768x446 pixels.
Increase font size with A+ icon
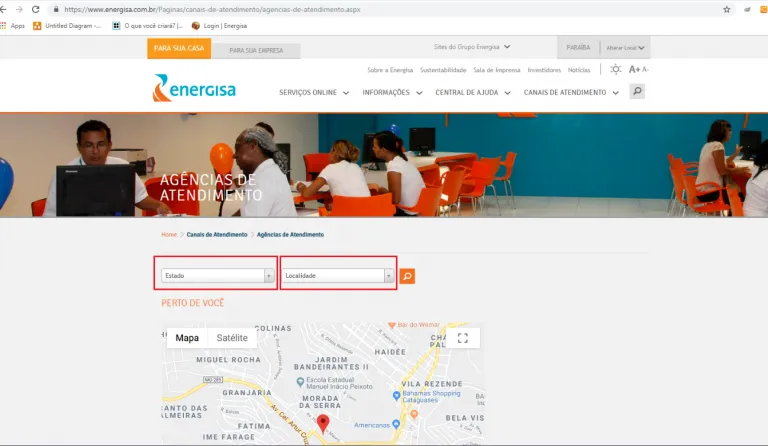(x=634, y=70)
